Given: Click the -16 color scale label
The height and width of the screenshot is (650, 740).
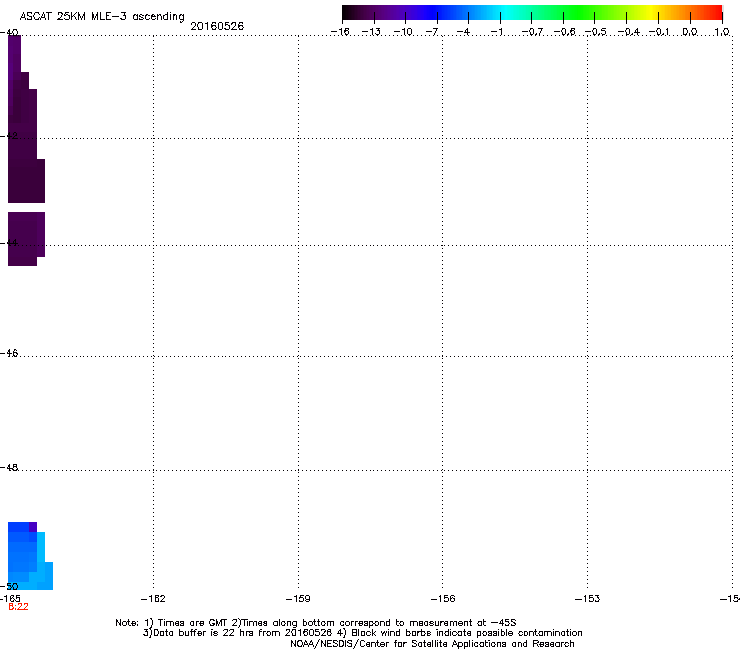Looking at the screenshot, I should pyautogui.click(x=340, y=32).
